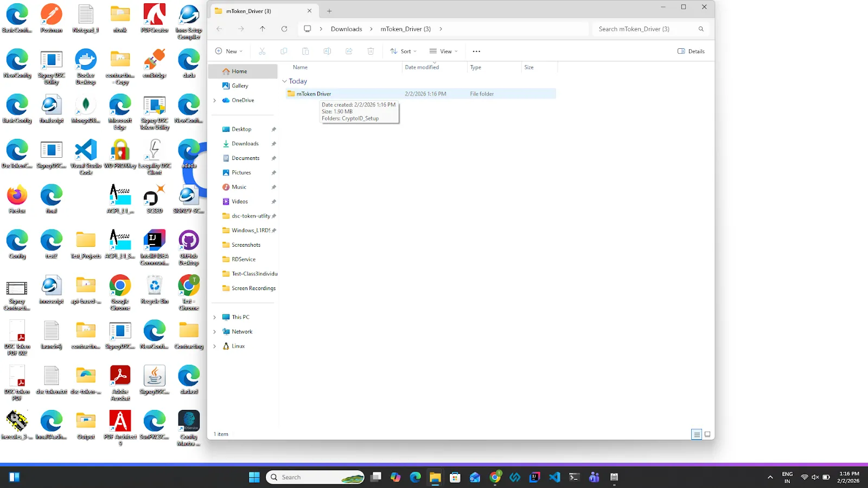Open the Screenshots folder in the sidebar

pyautogui.click(x=246, y=245)
